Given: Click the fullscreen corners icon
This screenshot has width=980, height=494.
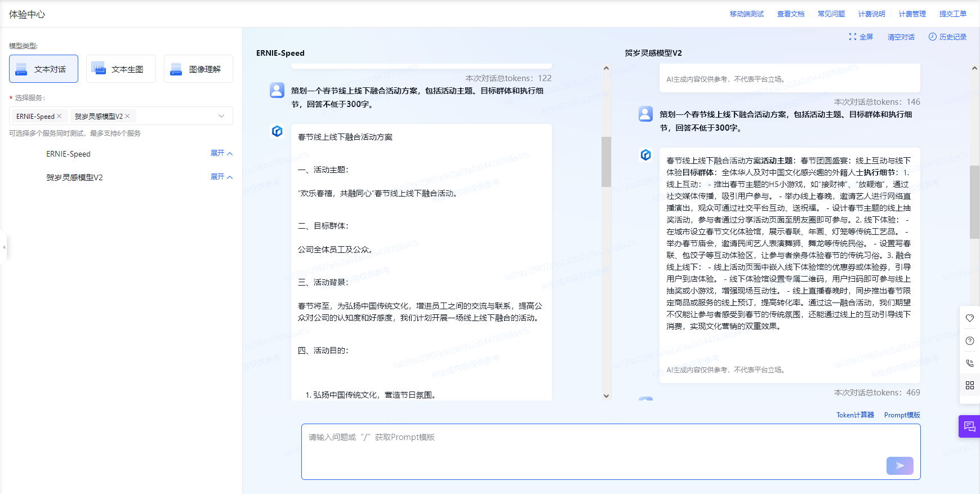Looking at the screenshot, I should coord(853,37).
